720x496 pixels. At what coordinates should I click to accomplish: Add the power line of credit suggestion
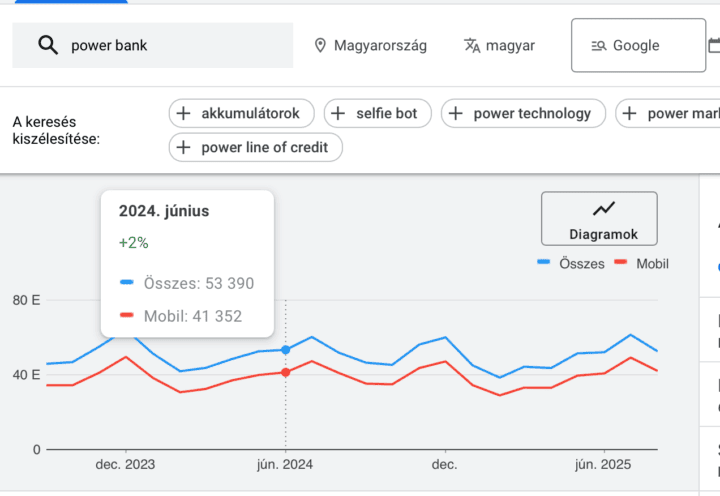click(x=257, y=148)
